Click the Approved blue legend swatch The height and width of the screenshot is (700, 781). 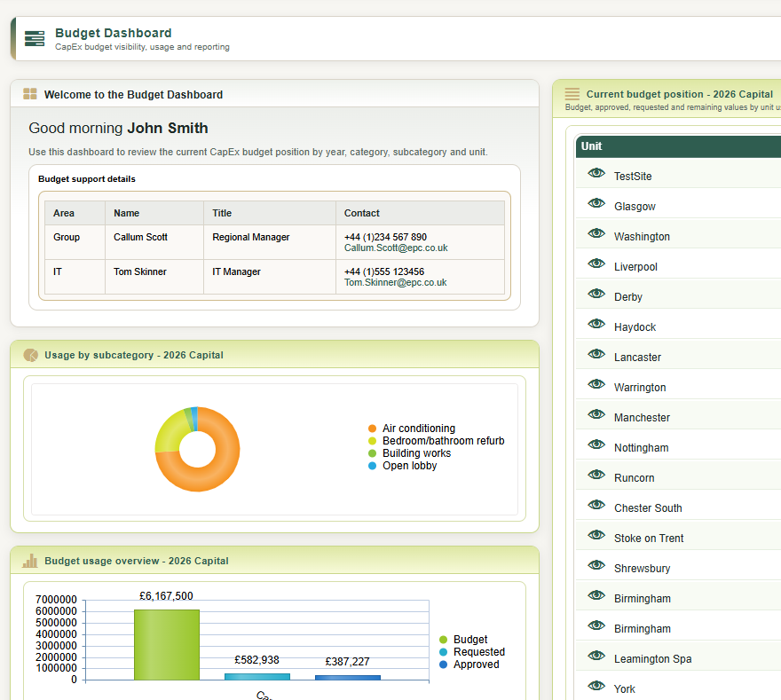point(443,665)
